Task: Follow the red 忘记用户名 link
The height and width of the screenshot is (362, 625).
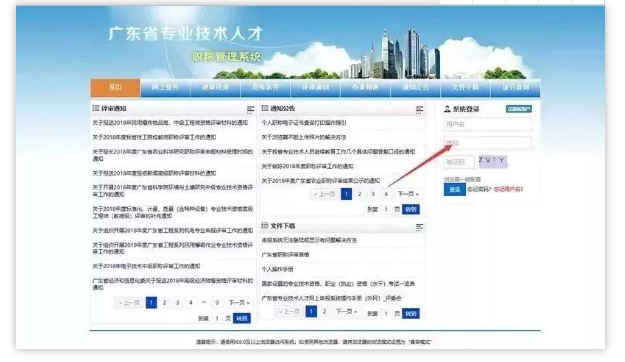Action: point(508,189)
